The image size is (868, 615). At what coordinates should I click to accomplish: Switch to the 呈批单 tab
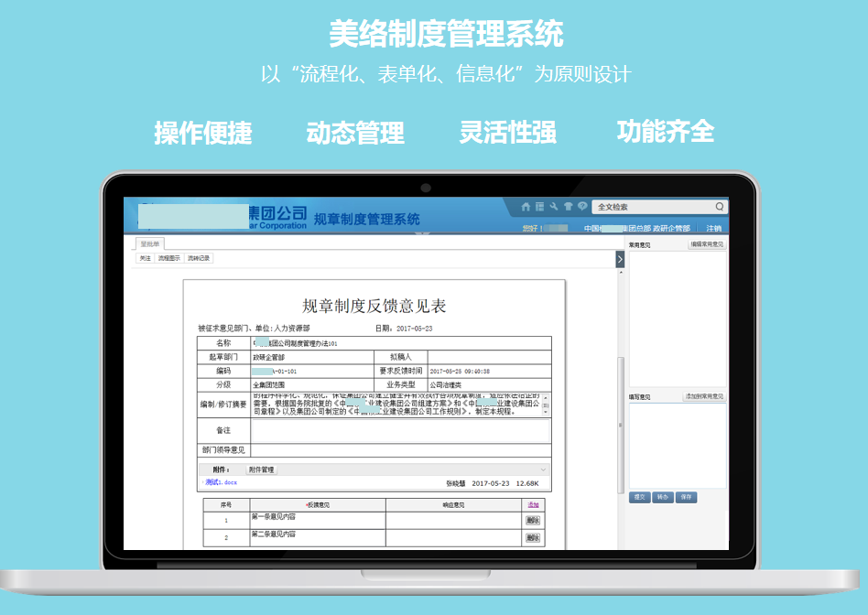point(149,244)
